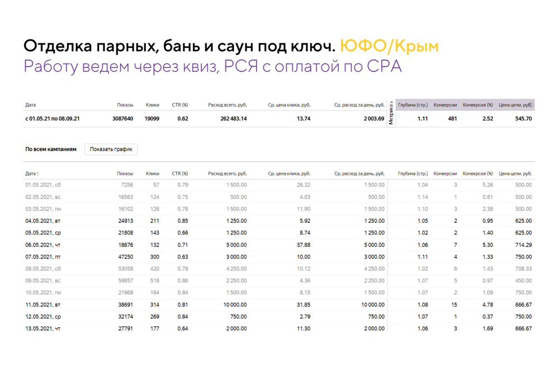559x392 pixels.
Task: Click the info icon beside "Цена цели, руб."
Action: point(532,105)
